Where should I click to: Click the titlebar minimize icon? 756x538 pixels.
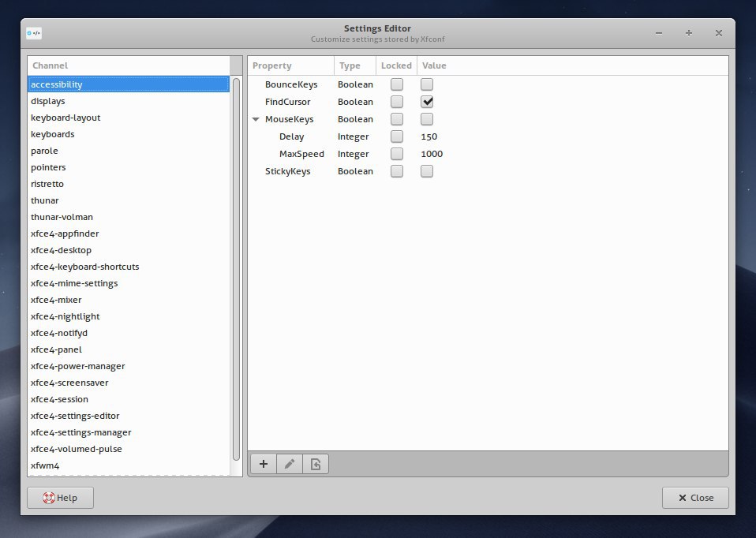coord(659,33)
